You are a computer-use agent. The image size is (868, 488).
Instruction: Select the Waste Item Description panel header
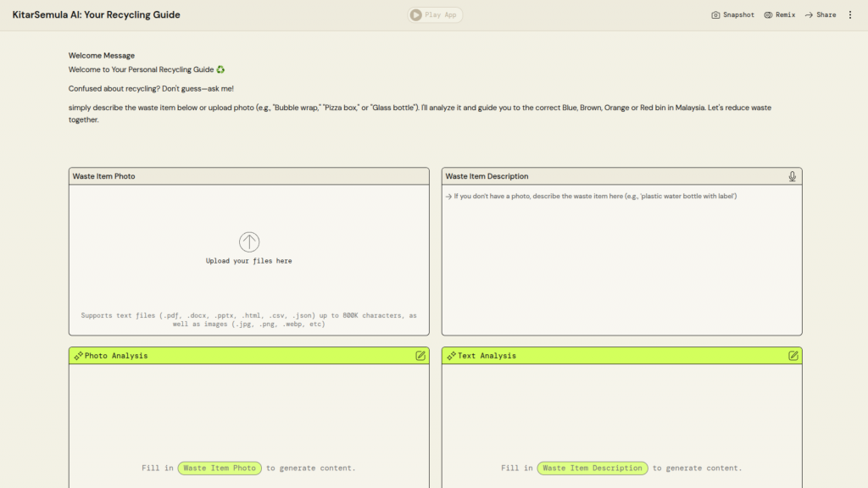click(487, 176)
